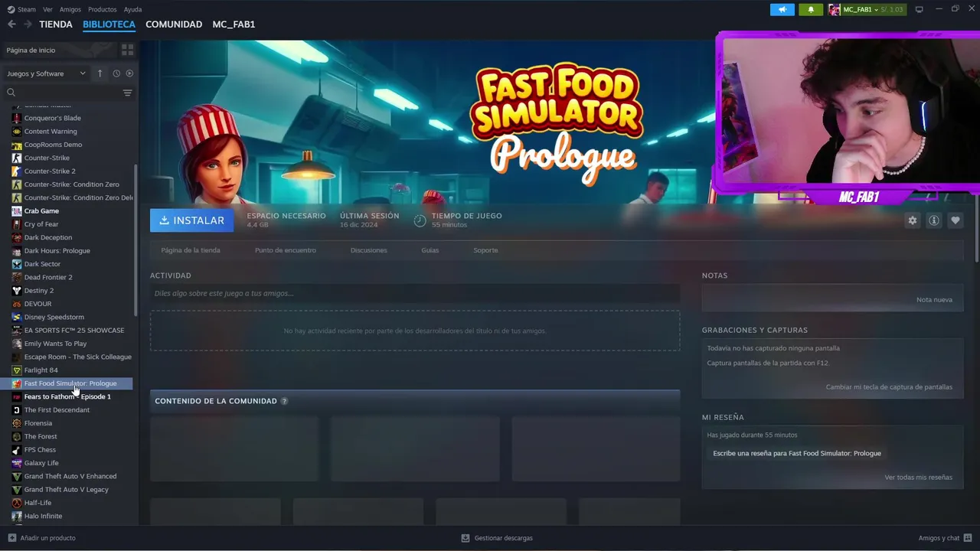This screenshot has height=551, width=980.
Task: Click Nota nueva button
Action: (934, 300)
